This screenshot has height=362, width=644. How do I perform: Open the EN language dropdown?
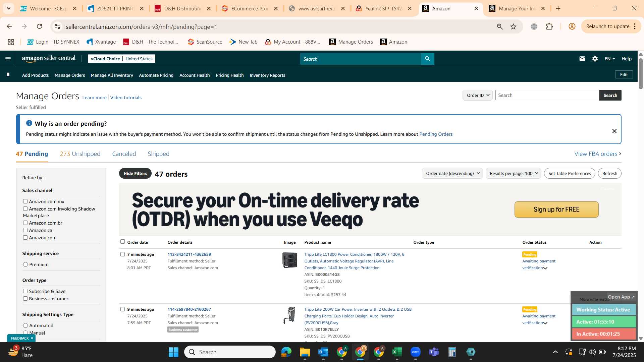[x=609, y=59]
